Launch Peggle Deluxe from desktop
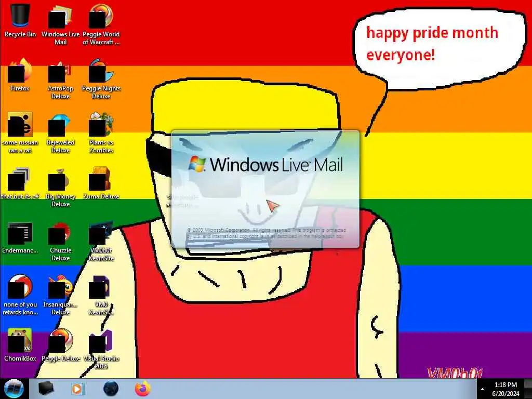 click(x=60, y=345)
